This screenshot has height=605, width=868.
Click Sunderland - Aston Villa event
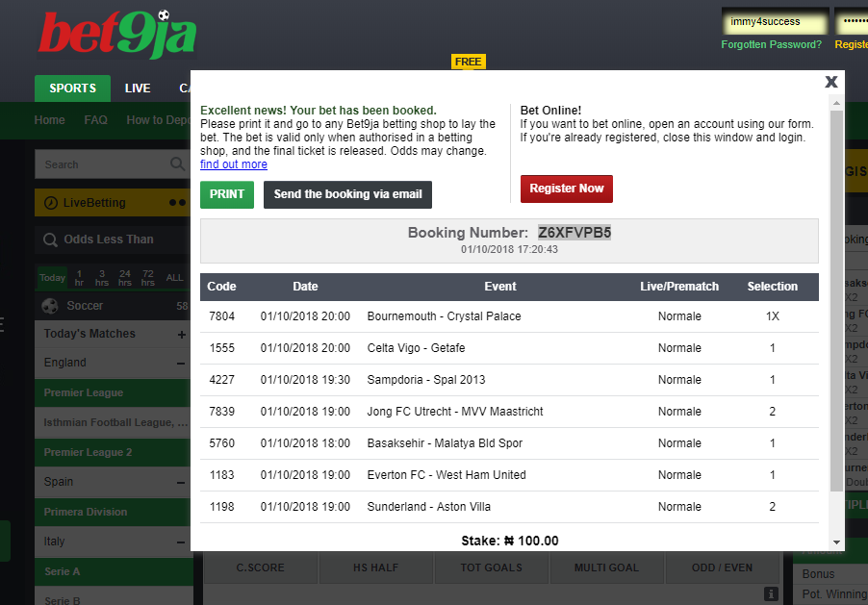click(x=429, y=507)
